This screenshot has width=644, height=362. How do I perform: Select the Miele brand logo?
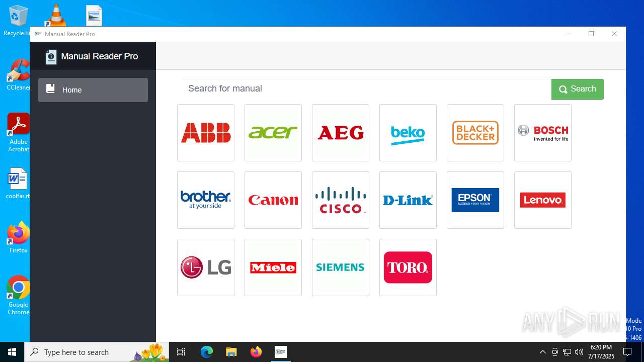(x=273, y=267)
